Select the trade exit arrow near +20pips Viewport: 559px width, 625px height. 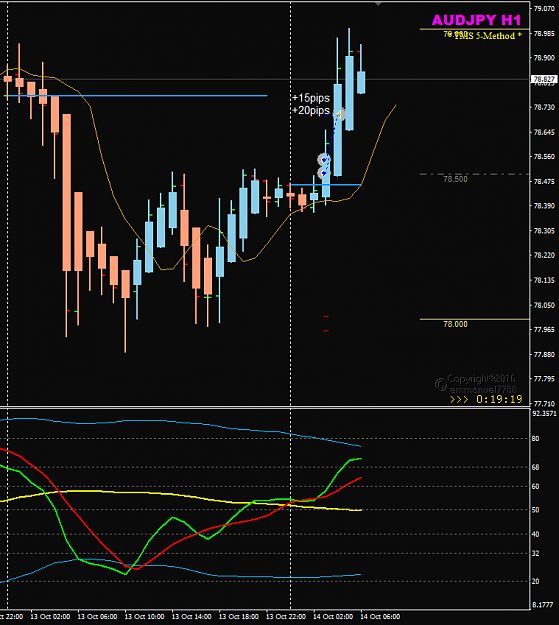339,115
